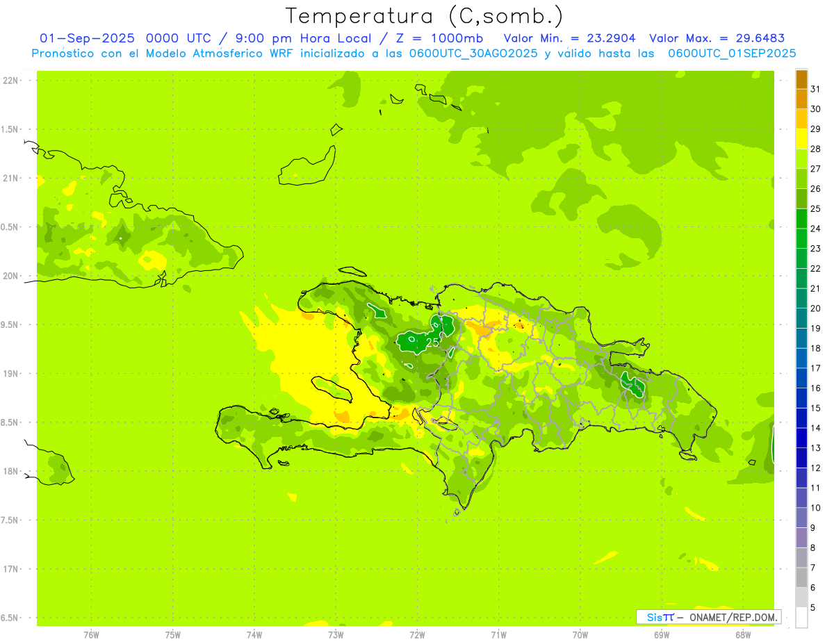
Task: Pick the brown colorbar swatch above 31
Action: coord(801,80)
